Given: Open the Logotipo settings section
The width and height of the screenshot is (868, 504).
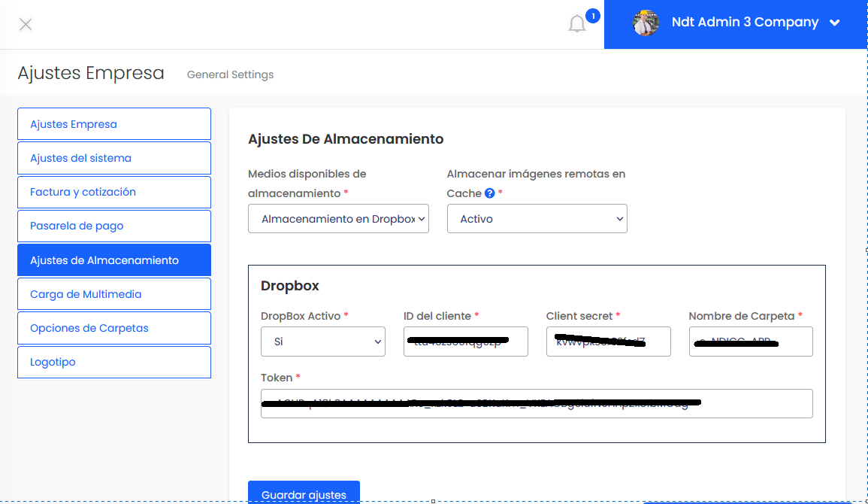Looking at the screenshot, I should tap(113, 362).
